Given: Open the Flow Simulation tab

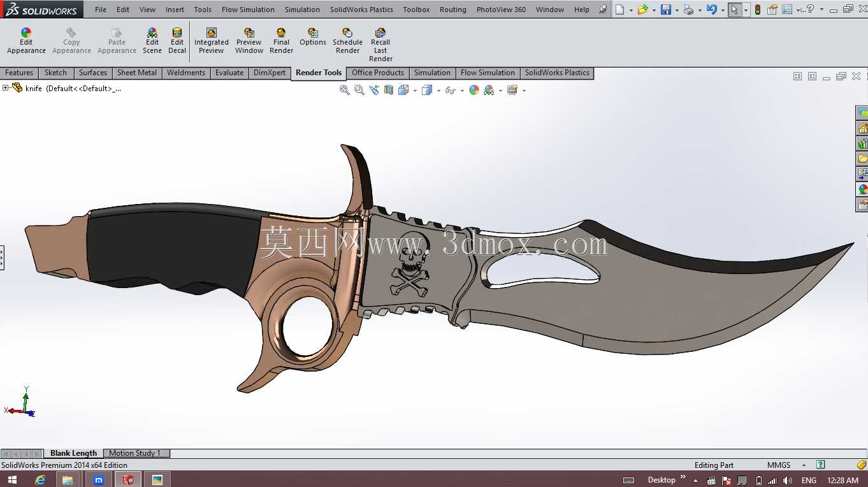Looking at the screenshot, I should click(488, 73).
